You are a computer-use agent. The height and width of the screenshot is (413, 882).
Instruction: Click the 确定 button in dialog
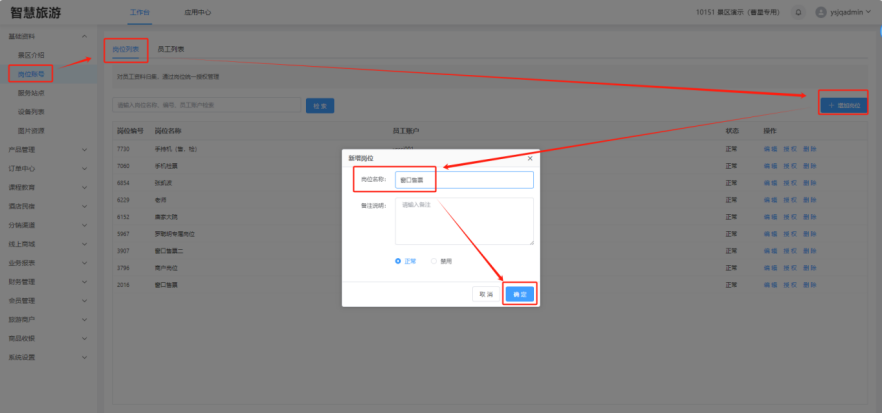click(518, 294)
